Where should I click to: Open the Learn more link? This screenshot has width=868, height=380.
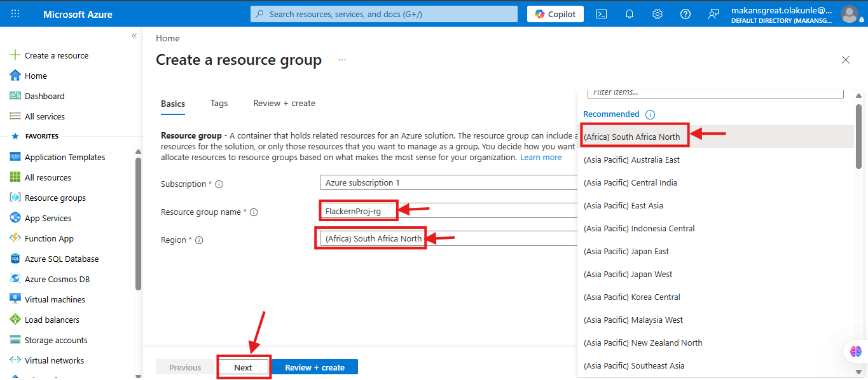tap(541, 157)
